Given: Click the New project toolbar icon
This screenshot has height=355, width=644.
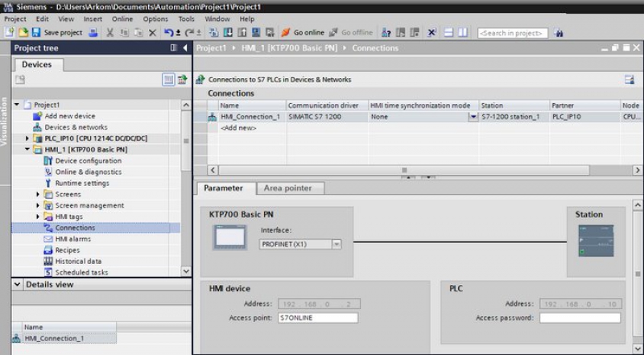Looking at the screenshot, I should coord(10,32).
